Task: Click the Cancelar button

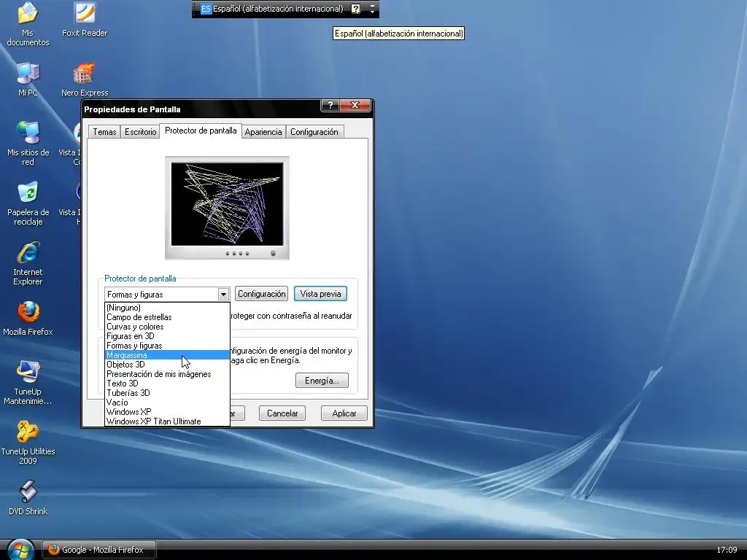Action: tap(282, 413)
